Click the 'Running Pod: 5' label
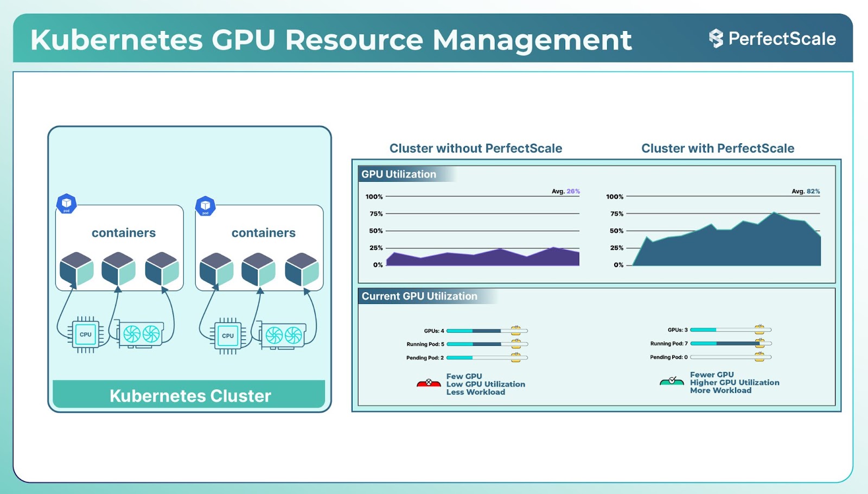Screen dimensions: 868x494 [425, 344]
